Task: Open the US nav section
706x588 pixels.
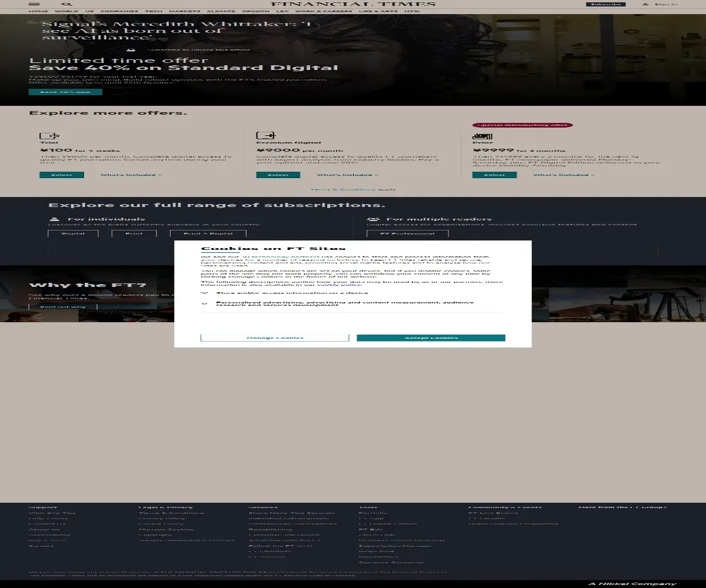Action: coord(89,11)
